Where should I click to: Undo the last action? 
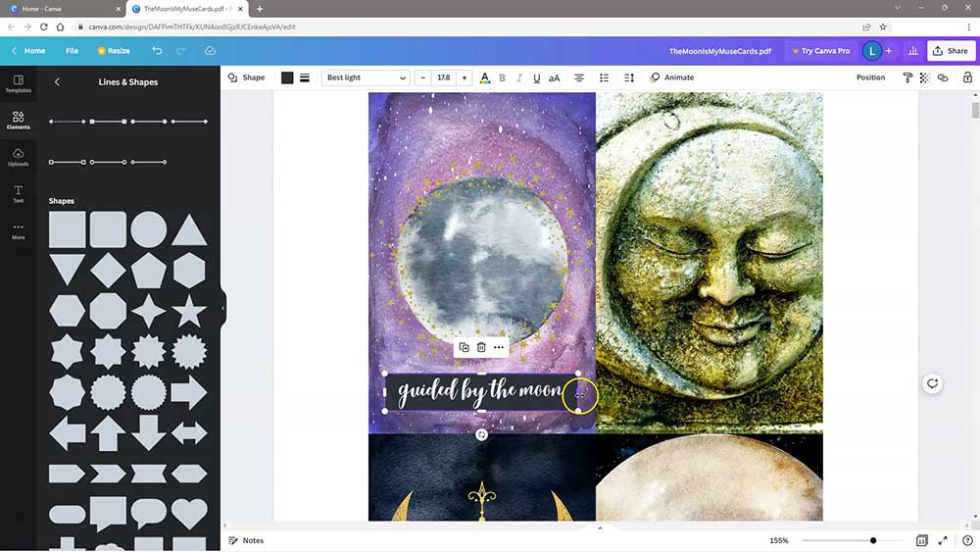pyautogui.click(x=157, y=51)
